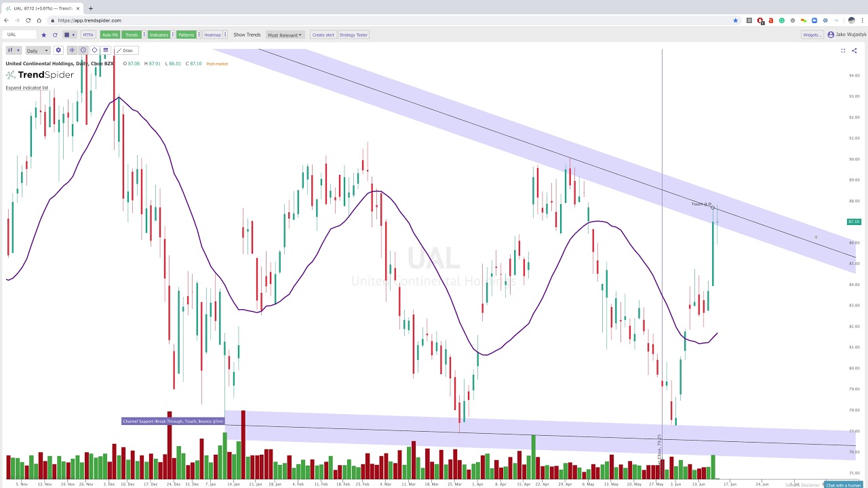Click the Grammarly extension icon

(x=782, y=20)
